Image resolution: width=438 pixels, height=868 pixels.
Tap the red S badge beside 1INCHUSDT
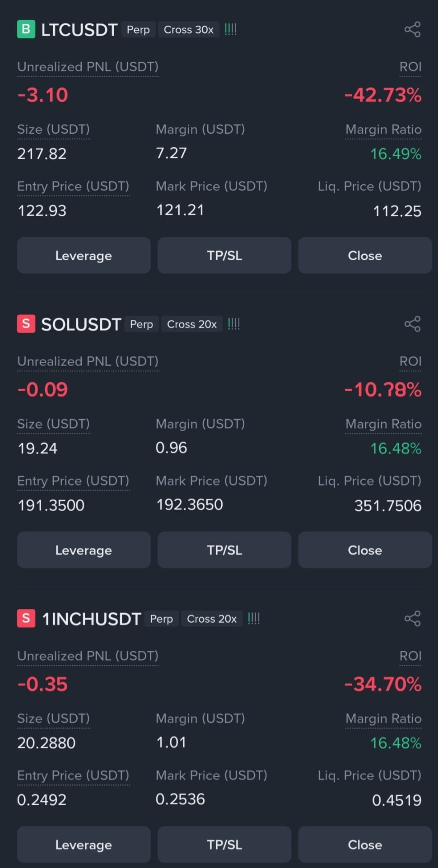(x=26, y=618)
